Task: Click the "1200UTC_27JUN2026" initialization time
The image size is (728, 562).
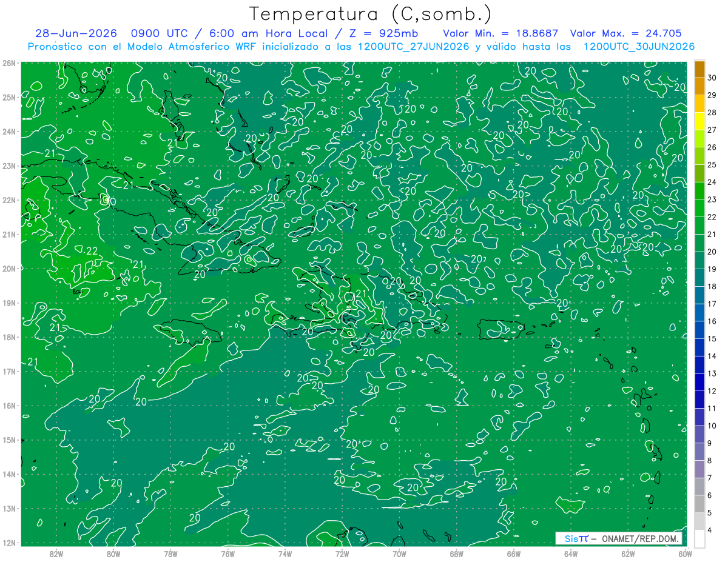Action: pyautogui.click(x=413, y=47)
